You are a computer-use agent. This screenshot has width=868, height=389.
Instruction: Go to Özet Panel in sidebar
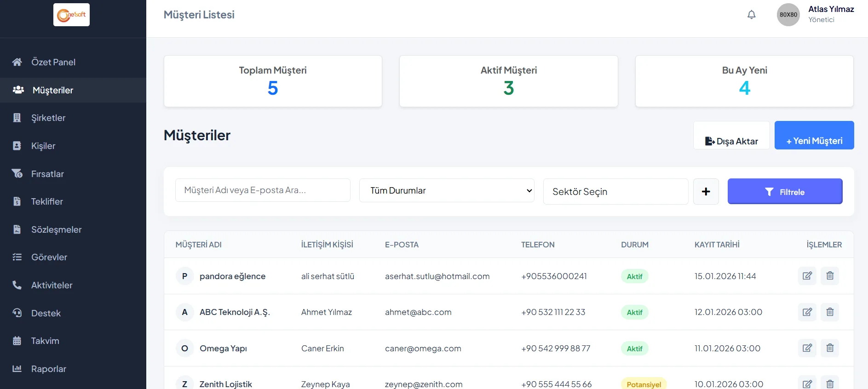coord(53,62)
